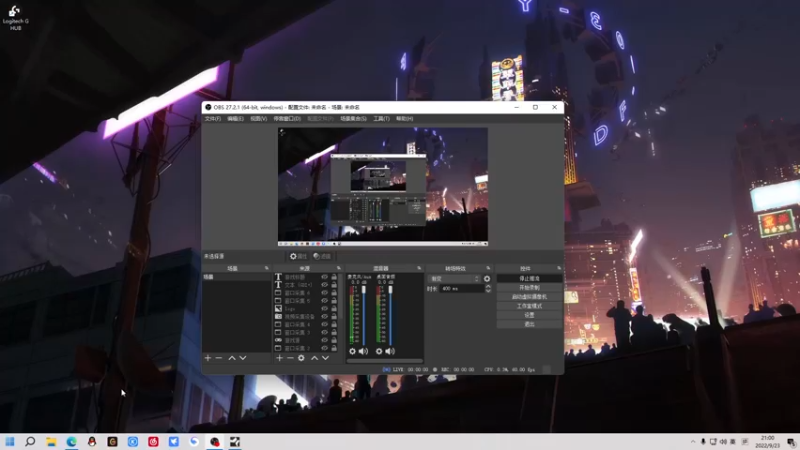Lock the 窗口采集 3 source
This screenshot has width=800, height=450.
(334, 332)
